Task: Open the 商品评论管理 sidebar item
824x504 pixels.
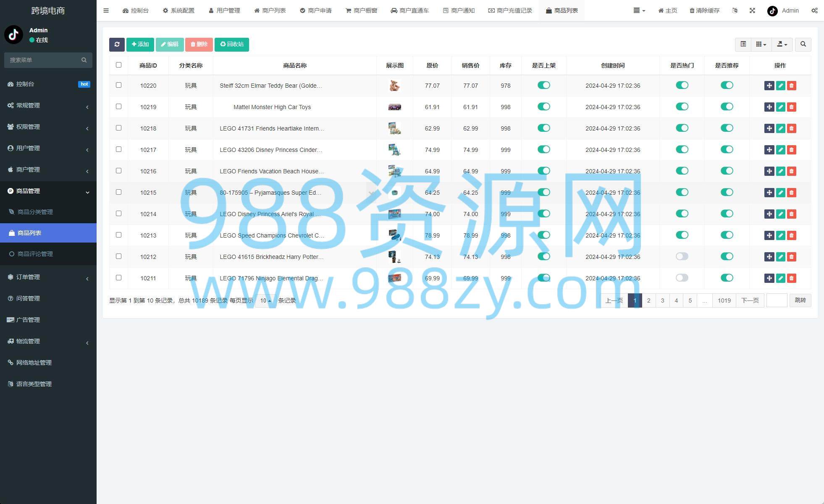Action: 35,254
